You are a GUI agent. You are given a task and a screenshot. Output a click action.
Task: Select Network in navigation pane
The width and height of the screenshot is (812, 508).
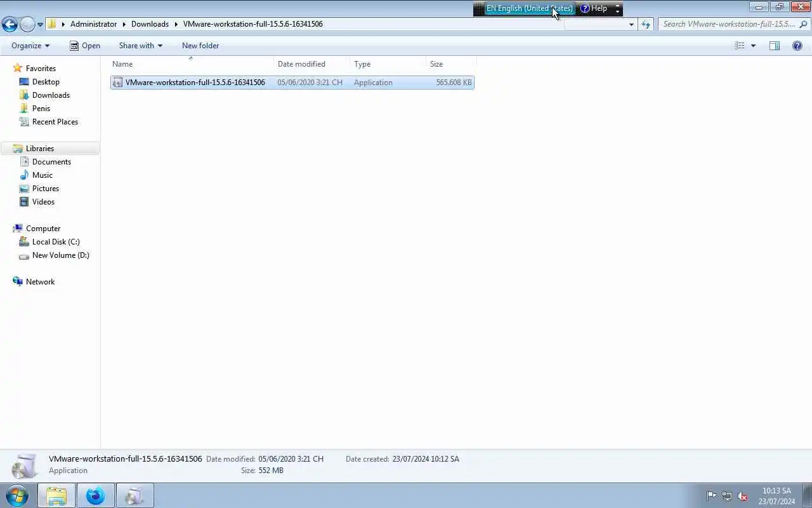click(x=40, y=282)
